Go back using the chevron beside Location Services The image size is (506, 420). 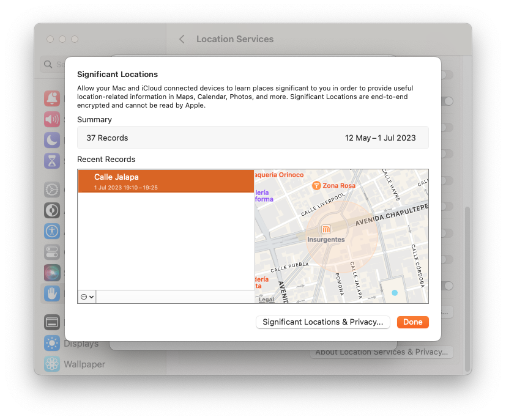point(182,39)
